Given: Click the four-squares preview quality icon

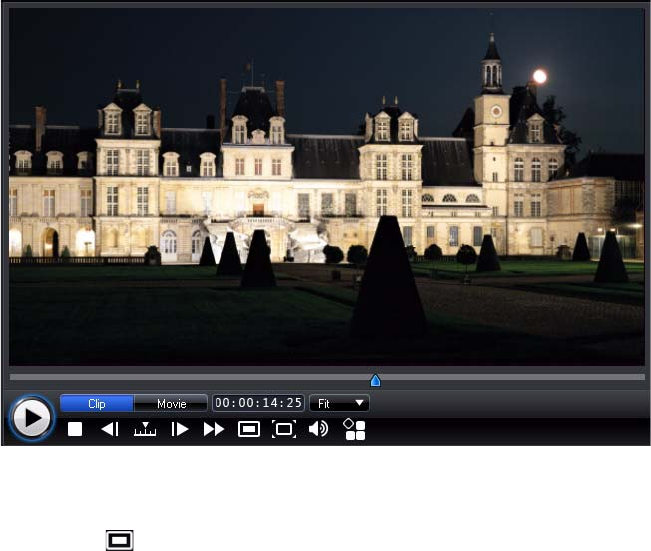Looking at the screenshot, I should (354, 429).
